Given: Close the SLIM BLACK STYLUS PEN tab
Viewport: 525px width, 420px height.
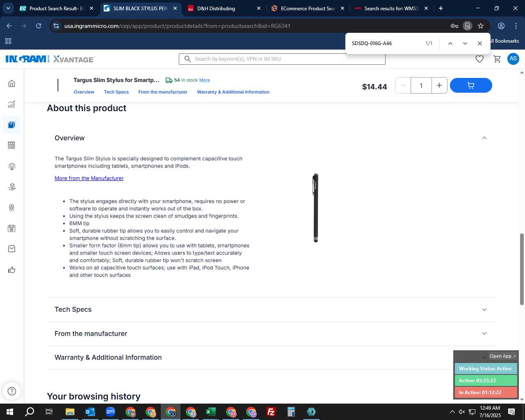Looking at the screenshot, I should coord(175,8).
